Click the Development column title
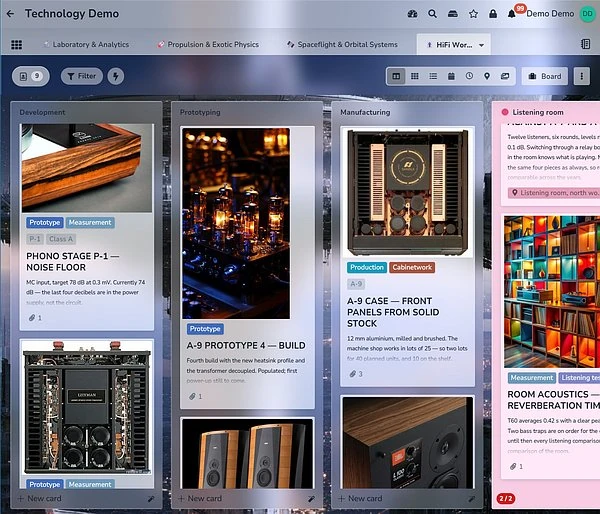600x514 pixels. tap(42, 113)
